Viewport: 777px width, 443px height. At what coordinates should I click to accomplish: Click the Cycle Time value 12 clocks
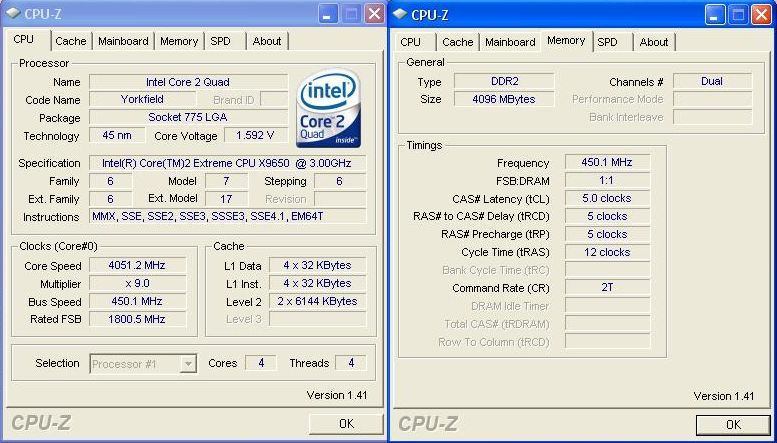(x=607, y=252)
